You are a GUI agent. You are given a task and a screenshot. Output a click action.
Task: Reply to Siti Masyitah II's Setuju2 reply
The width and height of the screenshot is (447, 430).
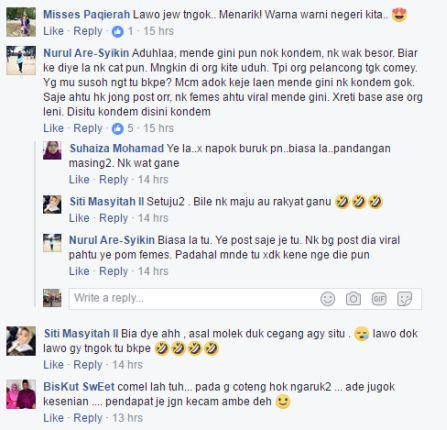[x=113, y=218]
